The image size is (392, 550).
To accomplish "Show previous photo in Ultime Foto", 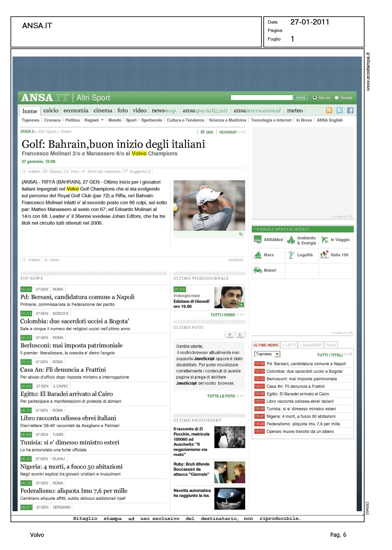I will [x=230, y=335].
